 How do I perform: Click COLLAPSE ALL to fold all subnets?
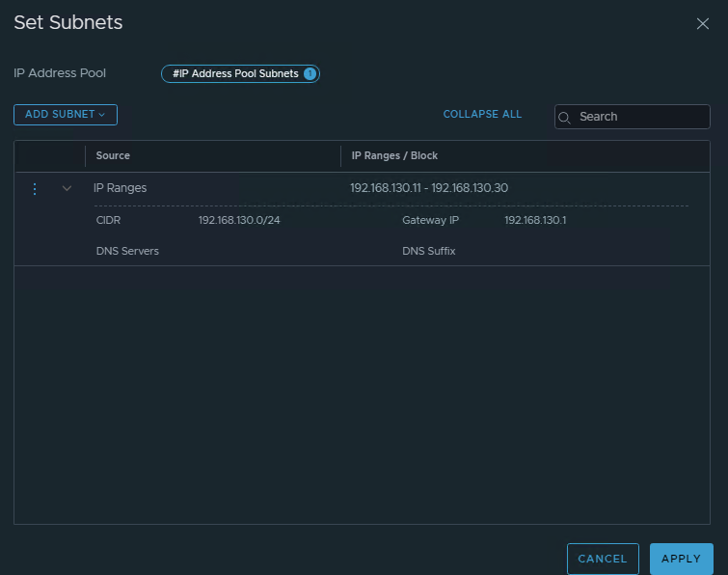pyautogui.click(x=482, y=114)
